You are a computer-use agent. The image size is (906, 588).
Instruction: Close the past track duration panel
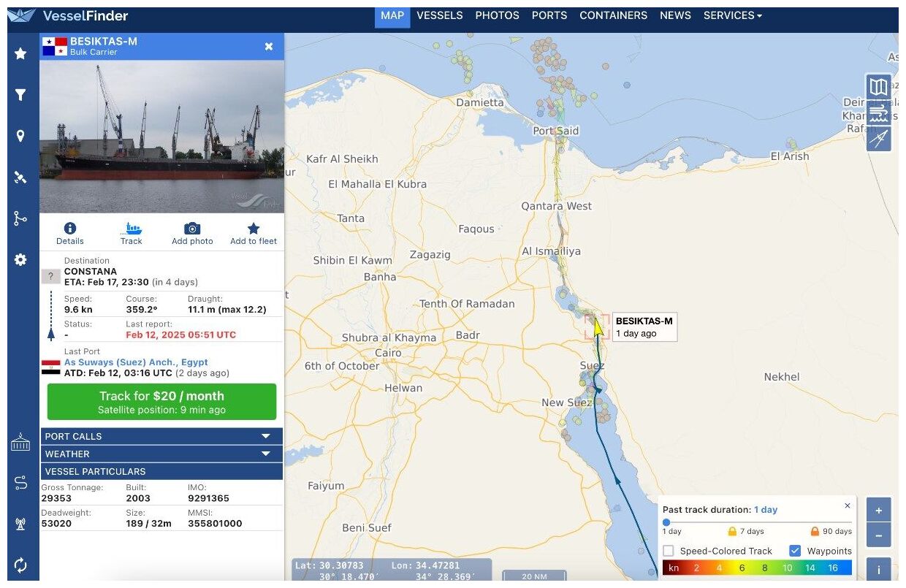coord(848,505)
